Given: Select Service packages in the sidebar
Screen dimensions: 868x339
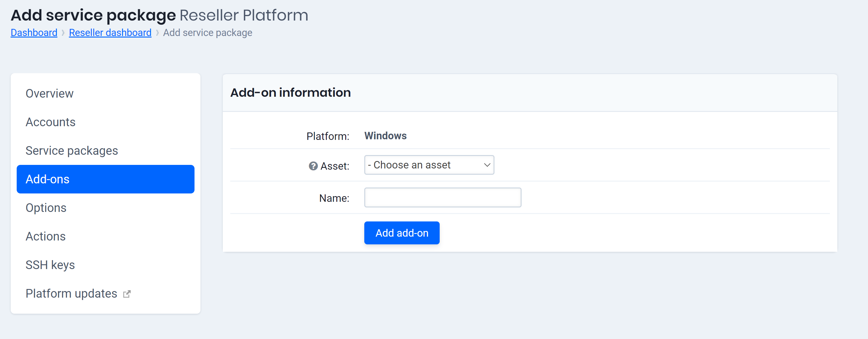Looking at the screenshot, I should coord(105,151).
